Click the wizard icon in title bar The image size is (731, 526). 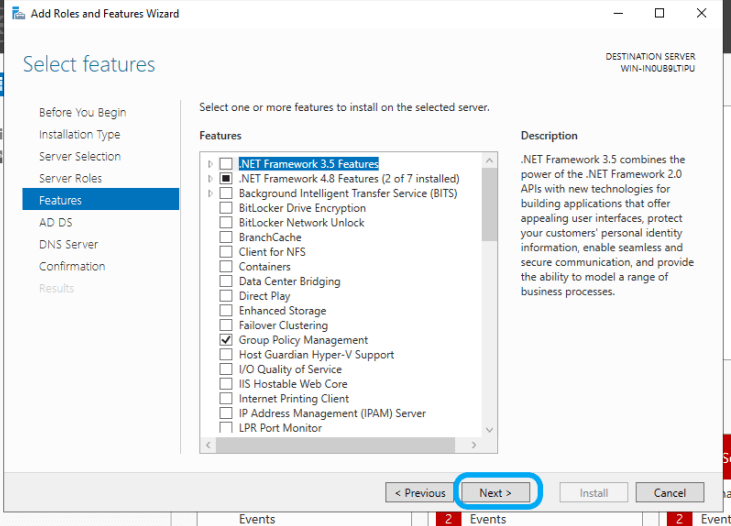click(18, 14)
